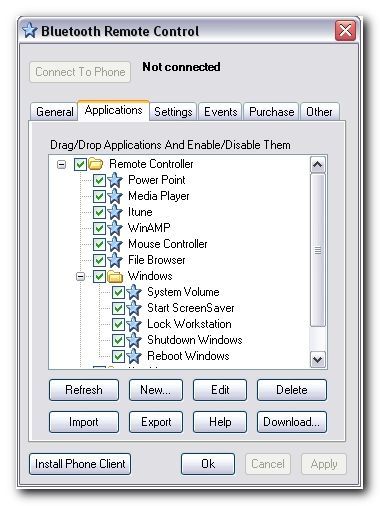380x506 pixels.
Task: Collapse the Remote Controller tree node
Action: pyautogui.click(x=61, y=164)
